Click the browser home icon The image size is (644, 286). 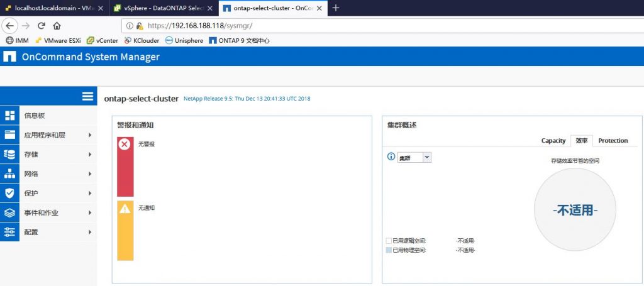(57, 26)
